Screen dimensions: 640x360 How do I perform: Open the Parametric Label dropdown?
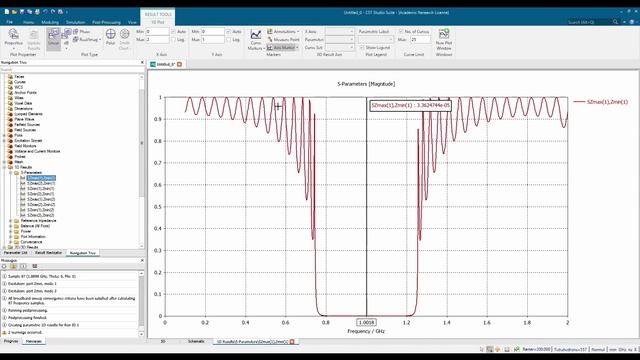pos(376,40)
